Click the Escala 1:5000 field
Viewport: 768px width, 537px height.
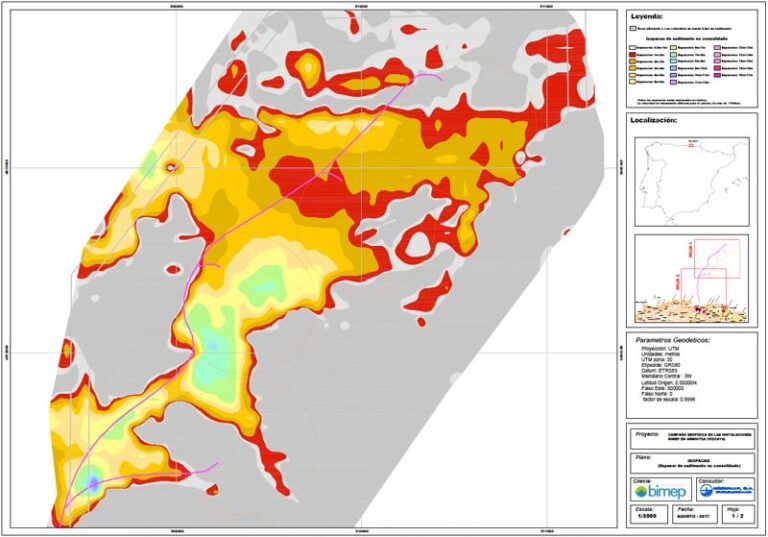[647, 515]
